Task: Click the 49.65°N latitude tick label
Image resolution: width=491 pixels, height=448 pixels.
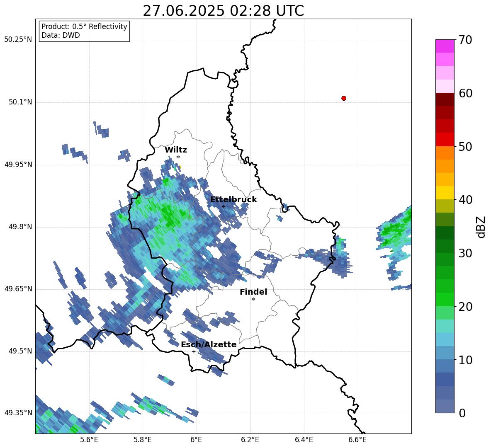Action: 18,288
